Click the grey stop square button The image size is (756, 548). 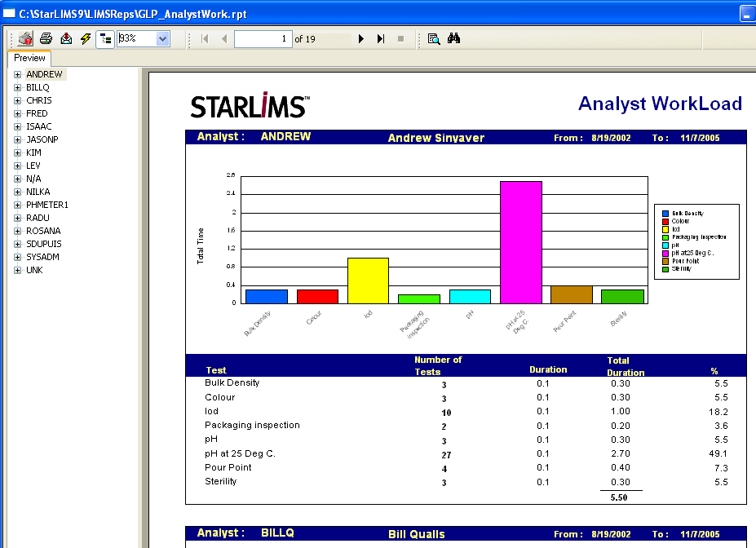coord(400,39)
